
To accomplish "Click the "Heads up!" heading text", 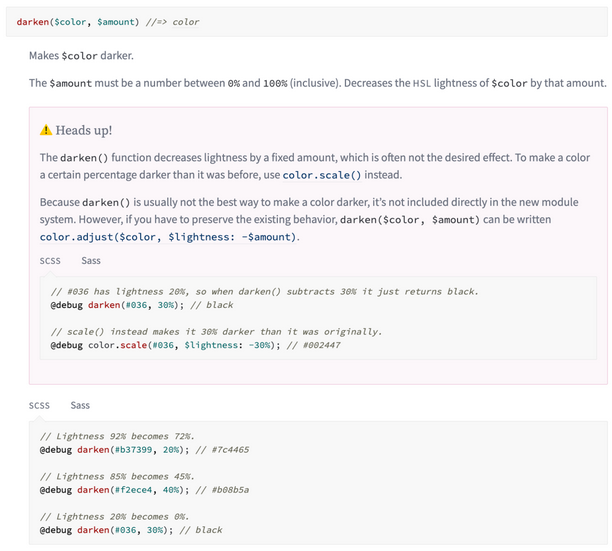I will 84,130.
